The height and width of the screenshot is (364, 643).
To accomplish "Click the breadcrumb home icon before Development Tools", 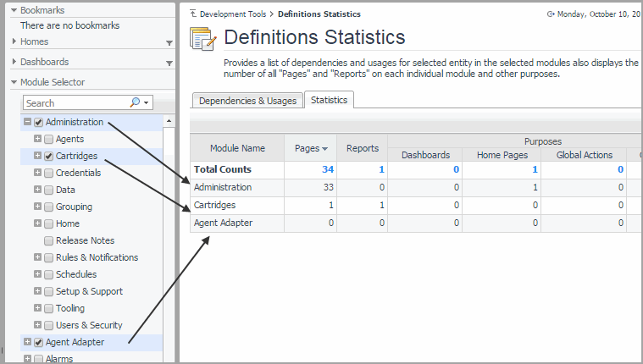I will click(194, 14).
